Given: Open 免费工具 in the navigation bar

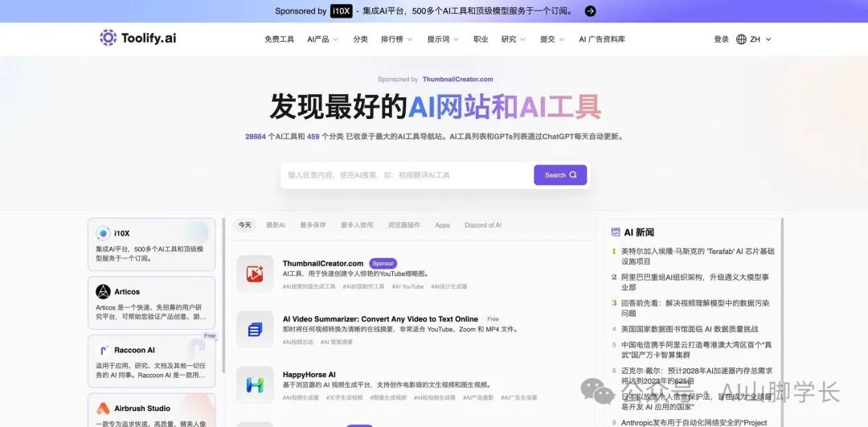Looking at the screenshot, I should click(x=280, y=39).
